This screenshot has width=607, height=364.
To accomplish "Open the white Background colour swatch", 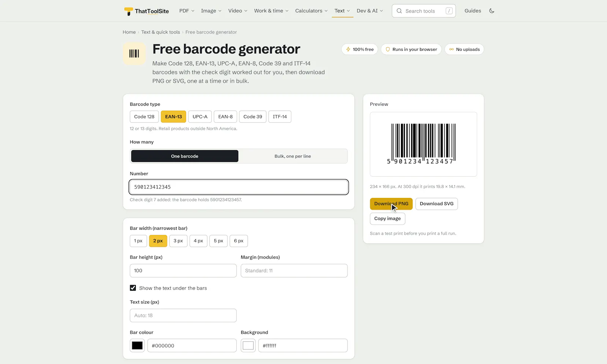I will (248, 345).
